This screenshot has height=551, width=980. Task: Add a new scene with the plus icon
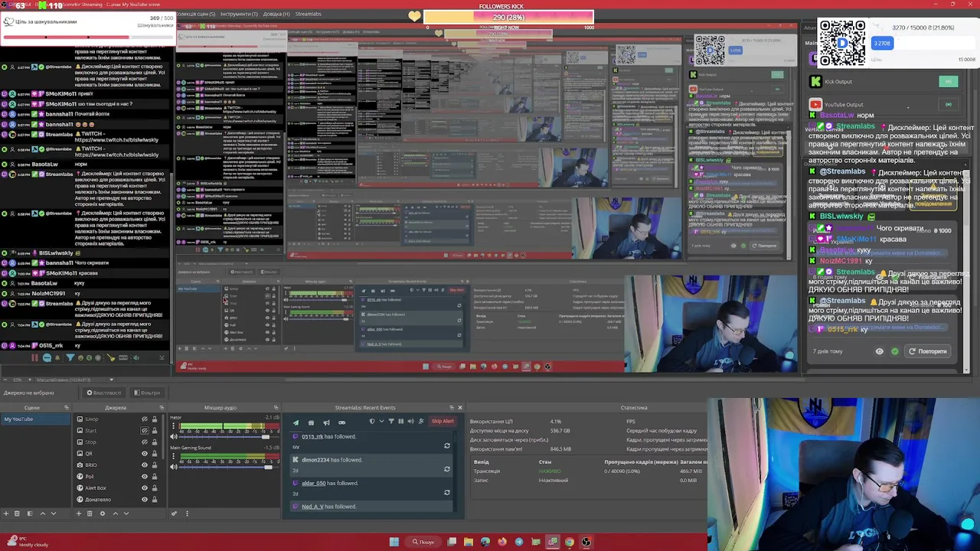point(6,514)
